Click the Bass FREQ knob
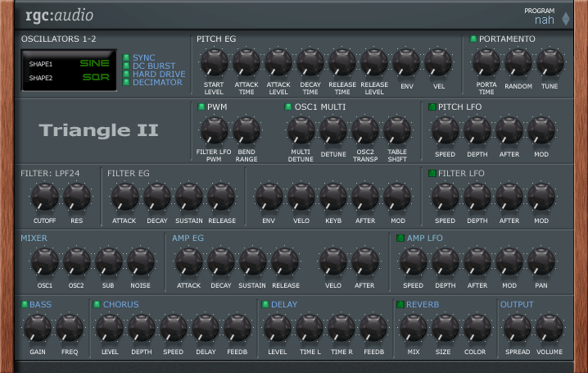This screenshot has height=373, width=588. (x=70, y=328)
